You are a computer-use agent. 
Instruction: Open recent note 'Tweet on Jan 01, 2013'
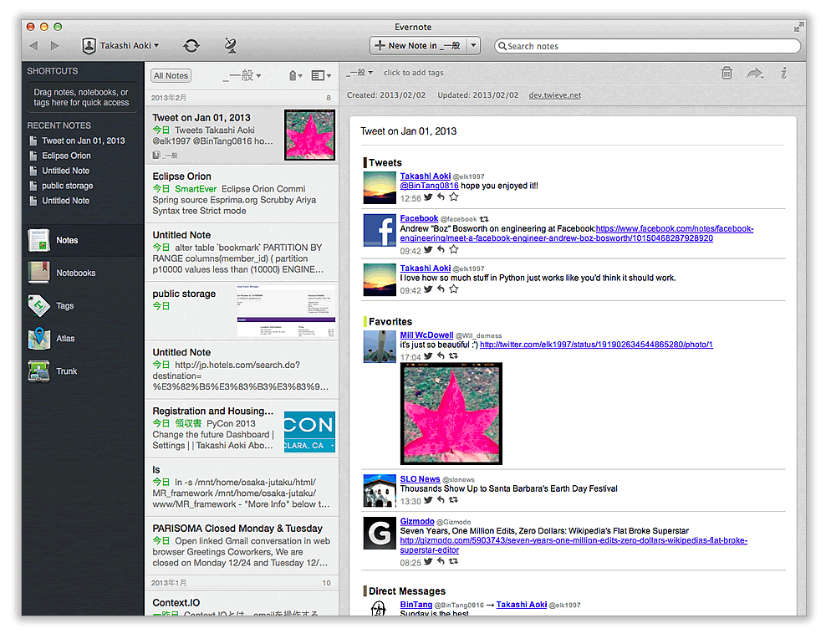click(x=84, y=141)
